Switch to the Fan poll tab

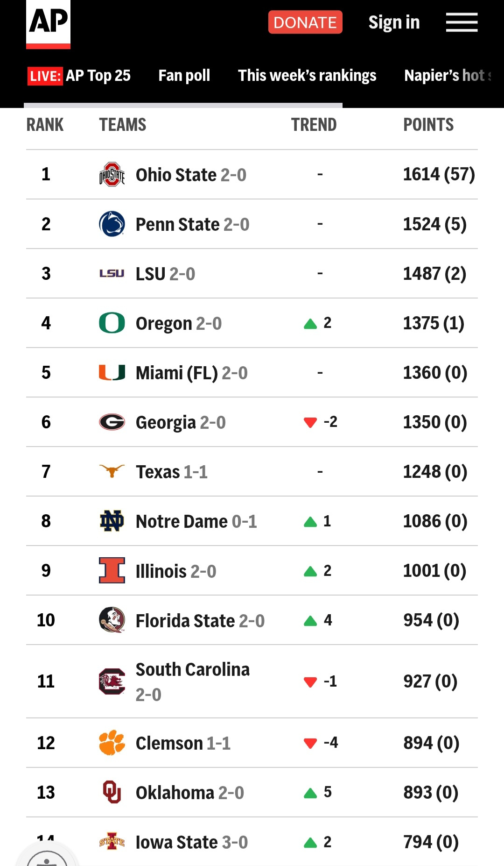(184, 76)
